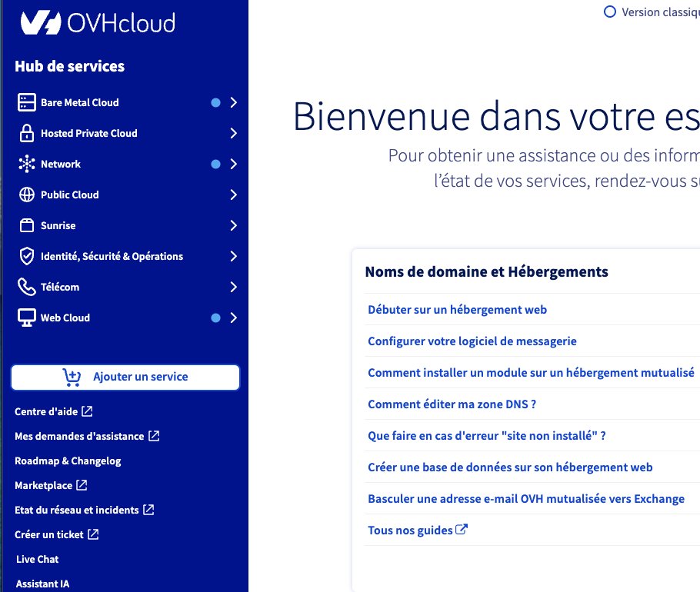Screen dimensions: 700x592
Task: Click external link icon beside Marketplace
Action: click(82, 485)
